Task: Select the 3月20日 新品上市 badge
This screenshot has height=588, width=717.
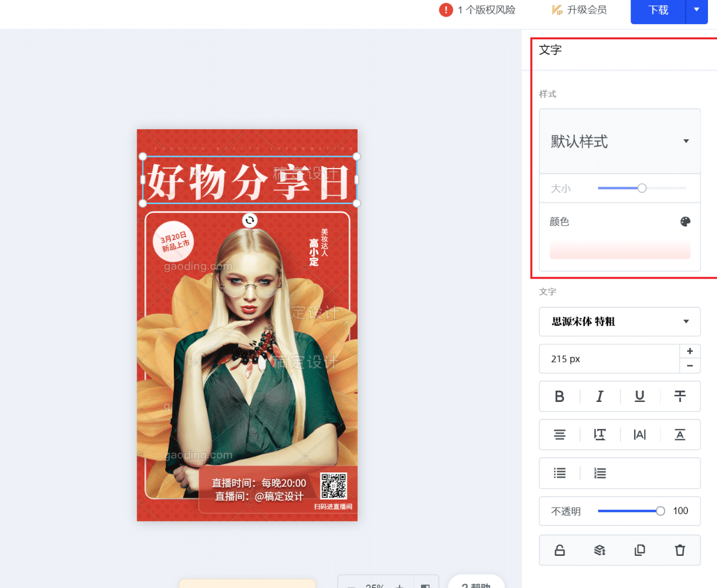Action: click(174, 241)
